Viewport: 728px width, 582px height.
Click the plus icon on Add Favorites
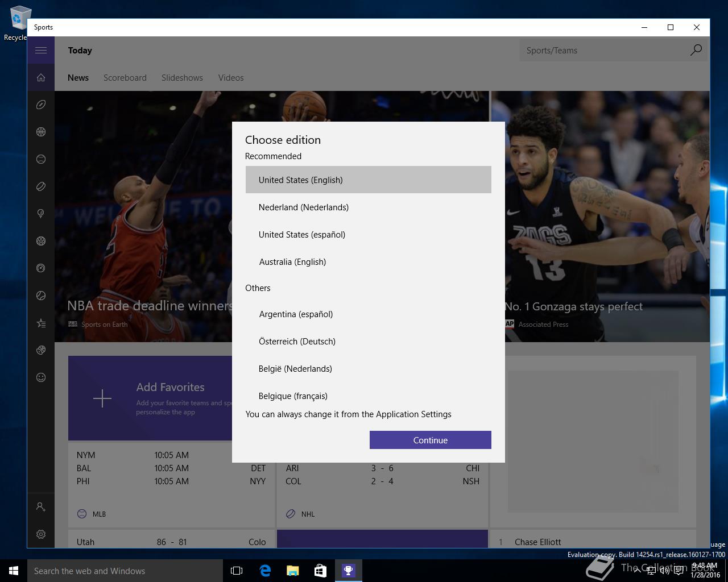(102, 398)
